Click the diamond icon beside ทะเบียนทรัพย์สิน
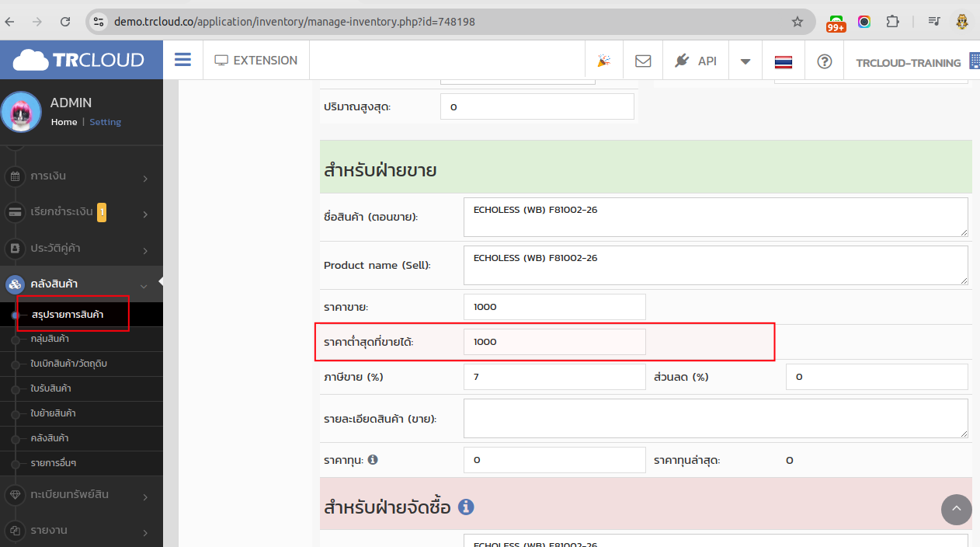The image size is (980, 547). [x=15, y=495]
